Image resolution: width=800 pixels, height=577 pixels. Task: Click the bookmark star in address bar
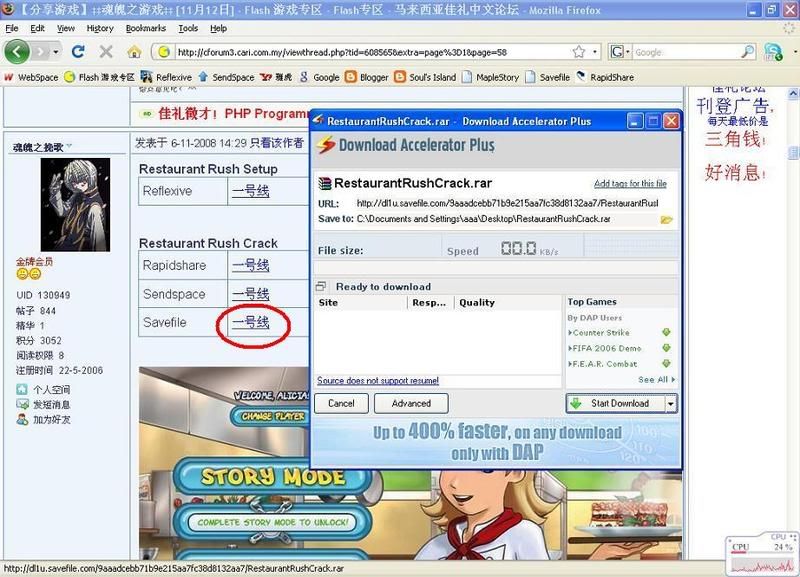click(578, 52)
